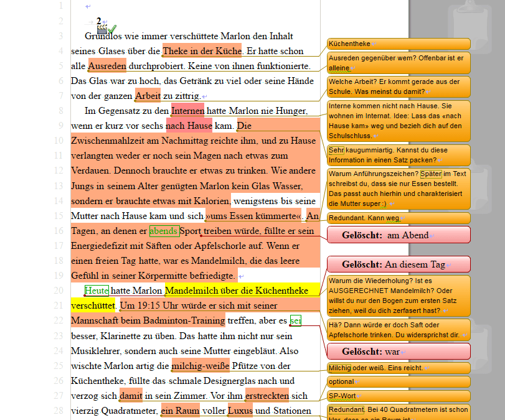This screenshot has width=505, height=420.
Task: Select the 'Milchig oder weiß' comment balloon
Action: (x=399, y=368)
